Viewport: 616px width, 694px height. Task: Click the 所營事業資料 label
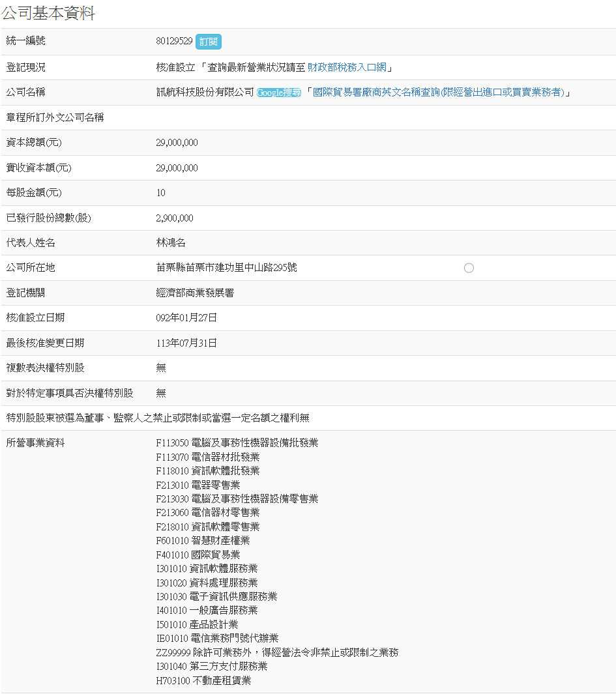point(35,442)
